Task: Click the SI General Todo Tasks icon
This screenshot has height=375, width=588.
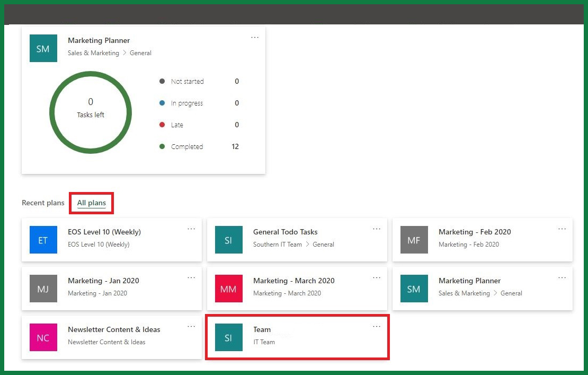Action: (x=228, y=240)
